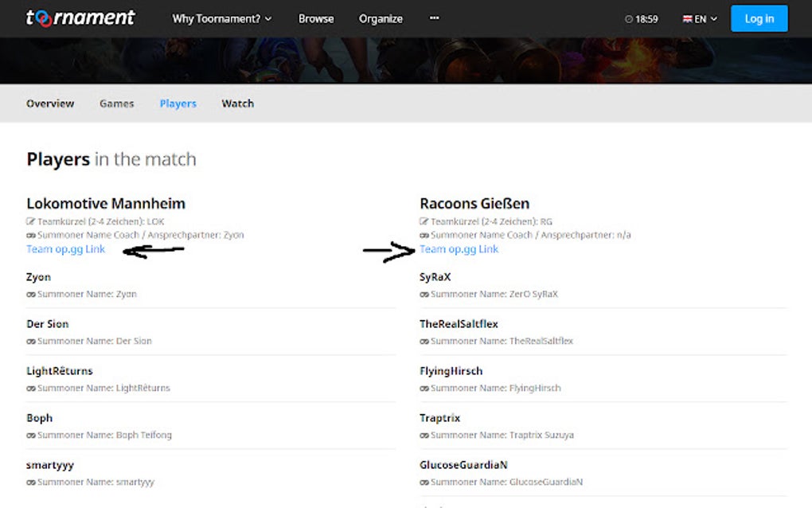The width and height of the screenshot is (812, 508).
Task: Expand the Why Toornament? dropdown
Action: 217,19
